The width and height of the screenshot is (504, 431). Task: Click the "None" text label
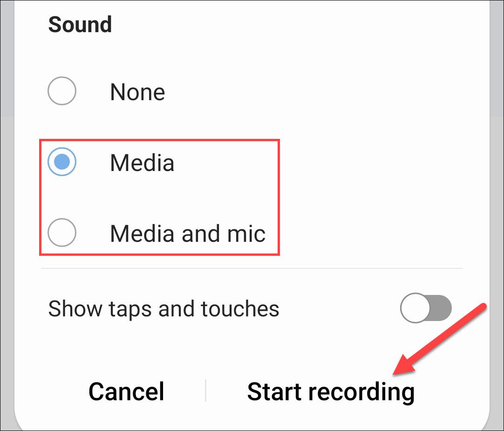pyautogui.click(x=137, y=92)
